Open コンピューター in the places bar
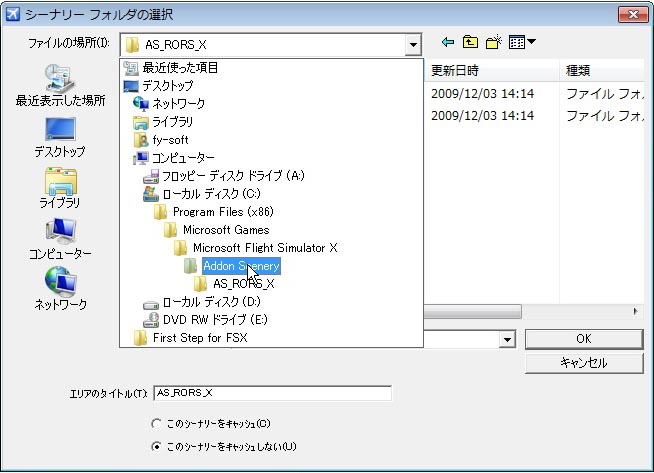Viewport: 654px width, 473px height. pos(60,239)
